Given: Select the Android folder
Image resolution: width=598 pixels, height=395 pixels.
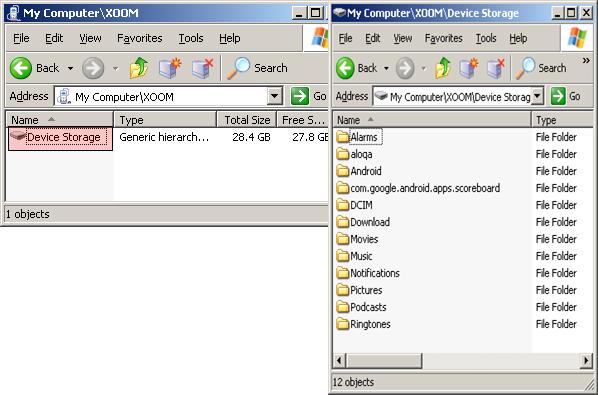Looking at the screenshot, I should (x=359, y=171).
